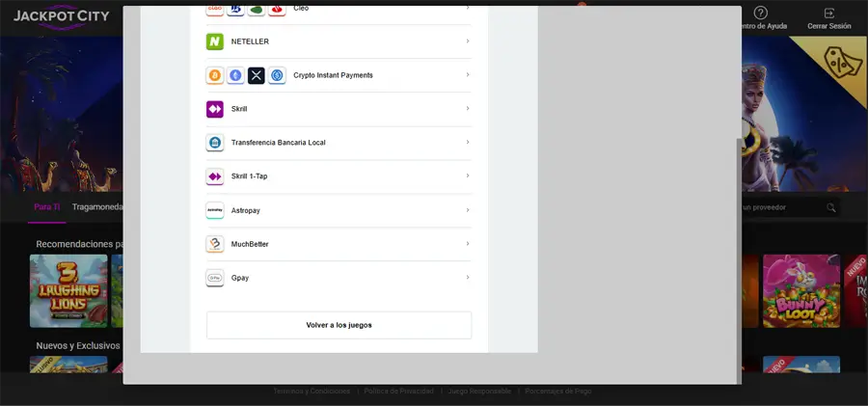Expand the NETELLER payment option chevron
Screen dimensions: 868x406
468,41
